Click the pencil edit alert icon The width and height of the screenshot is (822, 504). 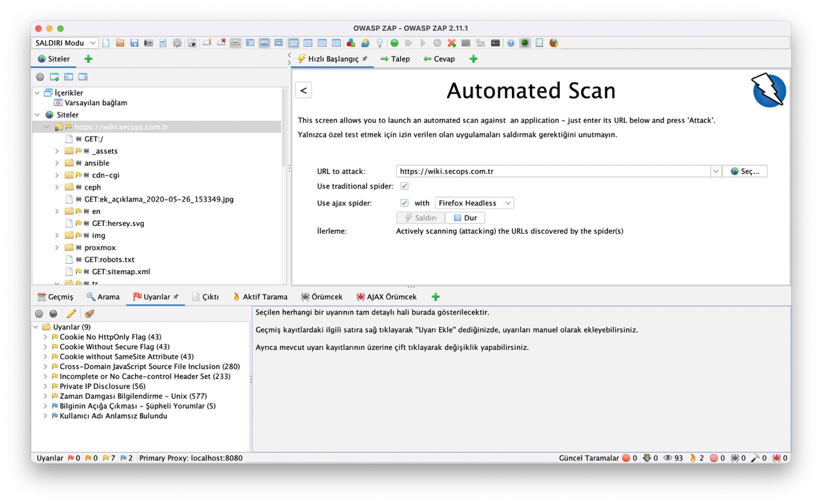click(x=71, y=314)
